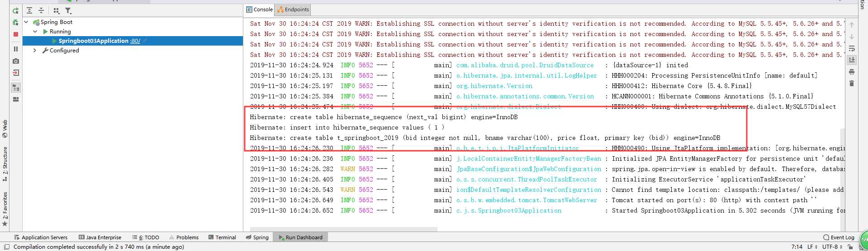
Task: Open the TODO tool window
Action: click(146, 237)
